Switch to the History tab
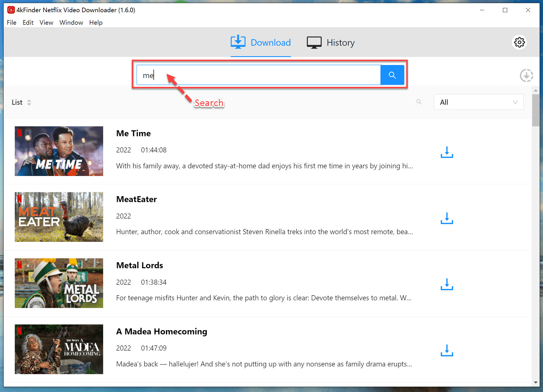Screen dimensions: 543x392 331,43
